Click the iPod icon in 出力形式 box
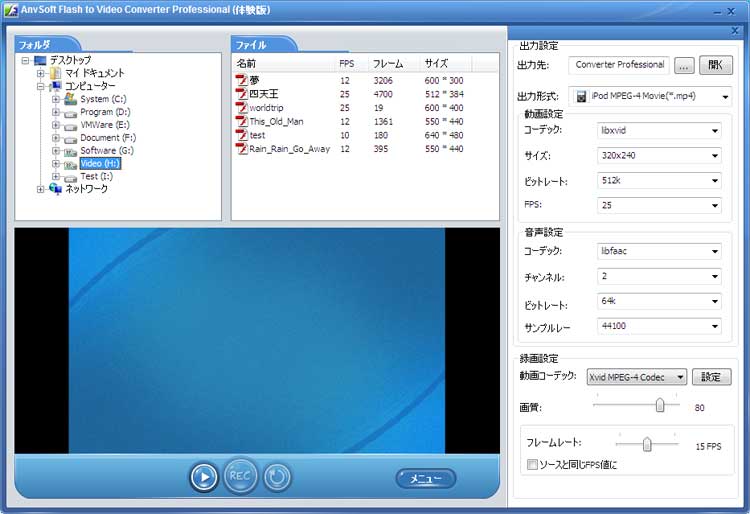 581,97
